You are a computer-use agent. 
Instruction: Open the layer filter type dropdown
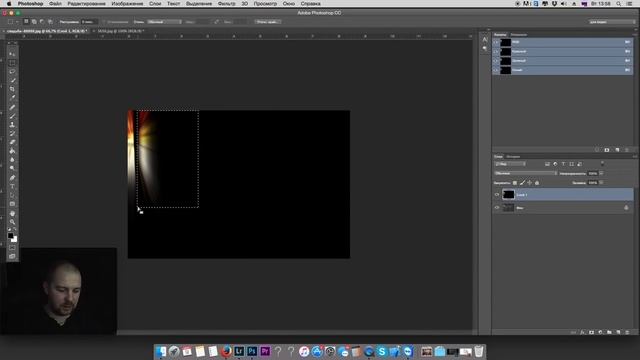510,164
